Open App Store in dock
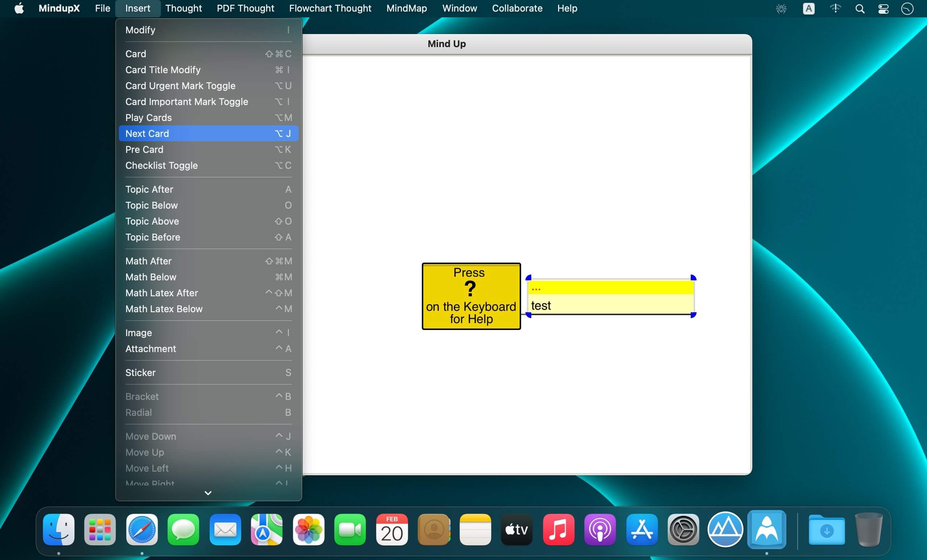Screen dimensions: 927x560 [x=642, y=529]
